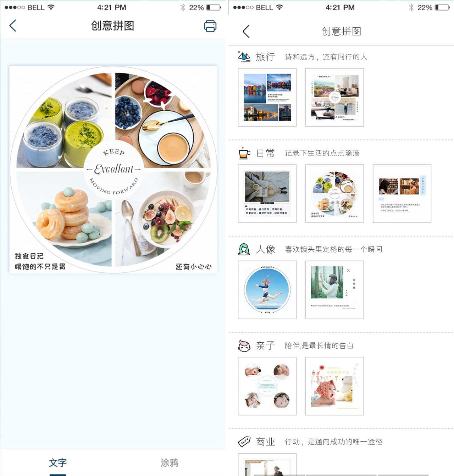This screenshot has width=454, height=476.
Task: Select the four-circle baby photos template
Action: click(267, 386)
